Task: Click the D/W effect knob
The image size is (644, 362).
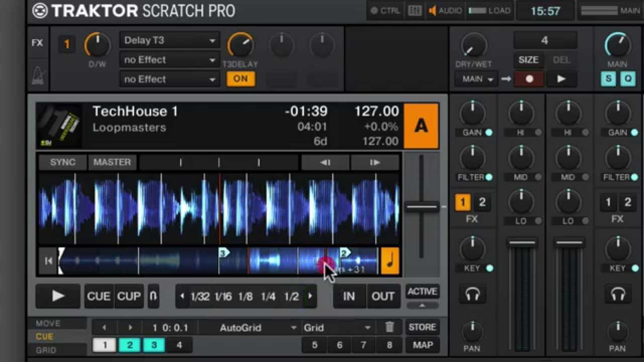Action: (97, 46)
